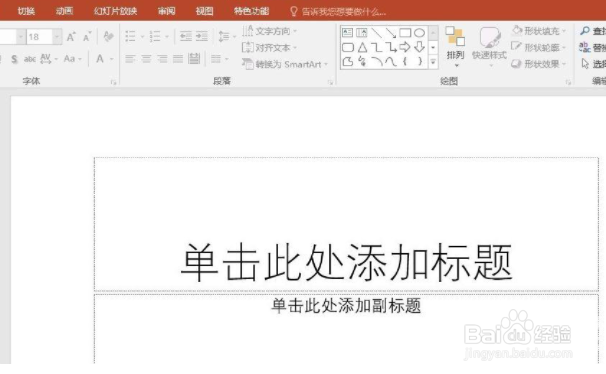Decrease list indent level
The height and width of the screenshot is (374, 606).
click(x=186, y=36)
